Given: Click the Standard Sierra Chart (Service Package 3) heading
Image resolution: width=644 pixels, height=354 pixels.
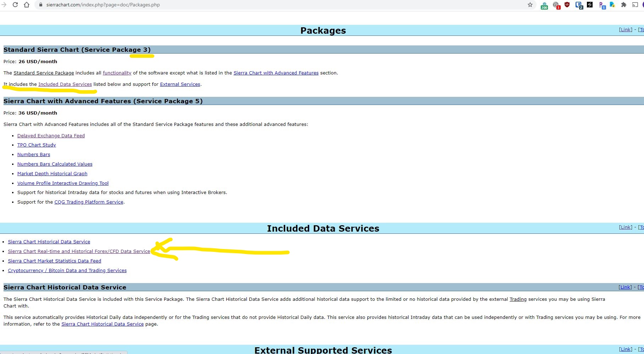Looking at the screenshot, I should tap(77, 50).
